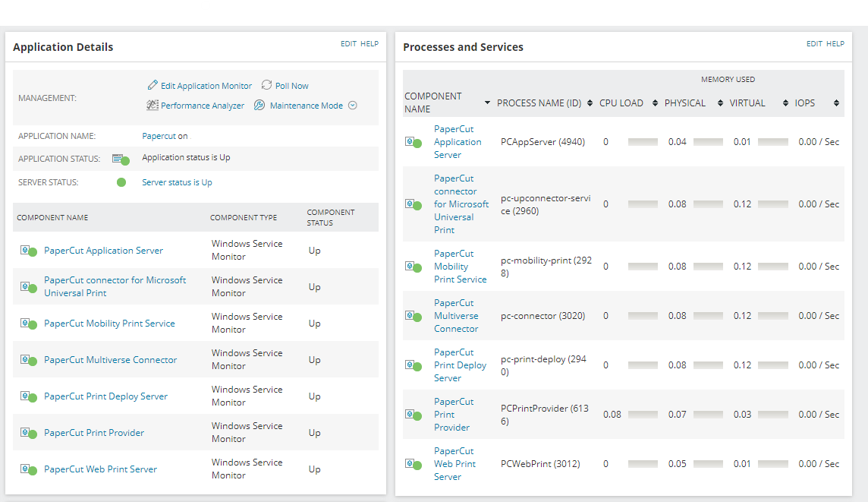868x502 pixels.
Task: Click pc-upconnector-service row status icon in Processes and Services
Action: click(414, 204)
